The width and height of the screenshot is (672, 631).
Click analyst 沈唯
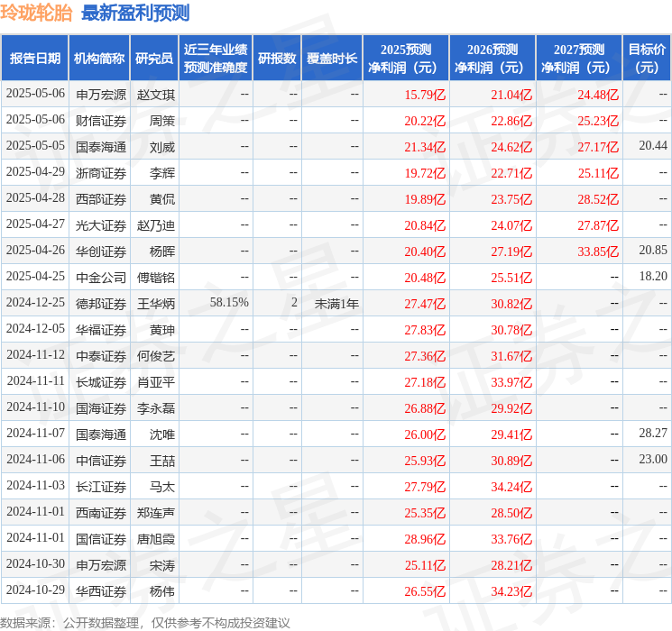click(x=162, y=434)
